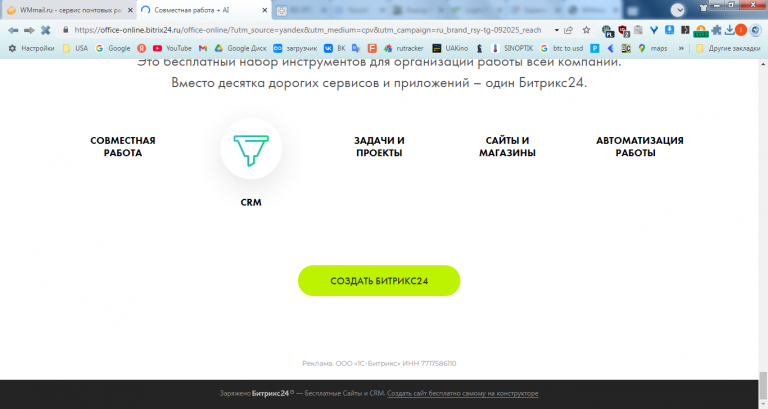Screen dimensions: 768x409
Task: Click the Битрикс24 footer brand link
Action: [270, 393]
